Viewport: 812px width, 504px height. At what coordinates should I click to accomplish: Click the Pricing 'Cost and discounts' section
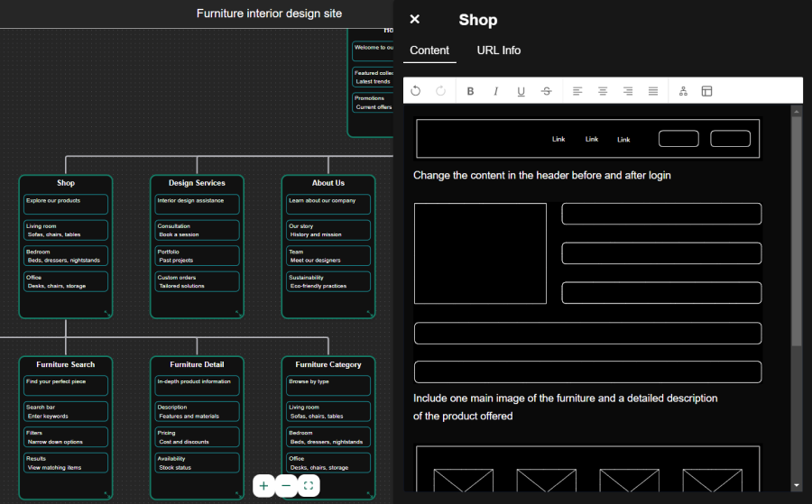coord(197,437)
